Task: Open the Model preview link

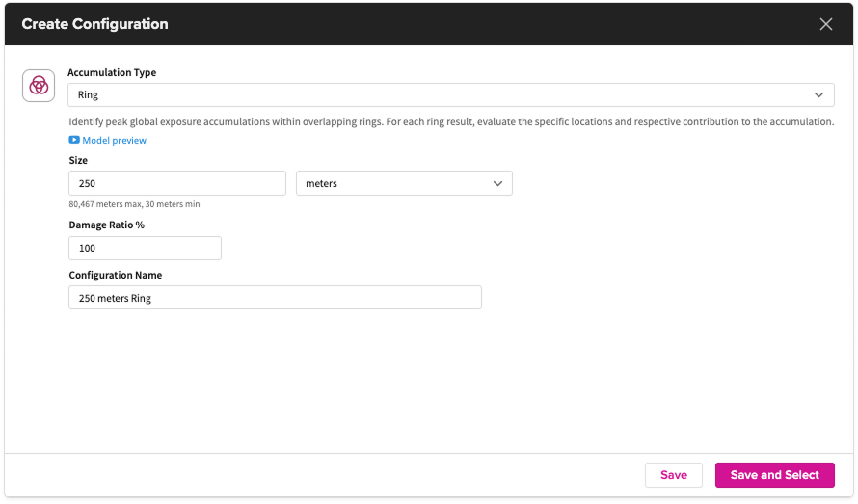Action: [114, 141]
